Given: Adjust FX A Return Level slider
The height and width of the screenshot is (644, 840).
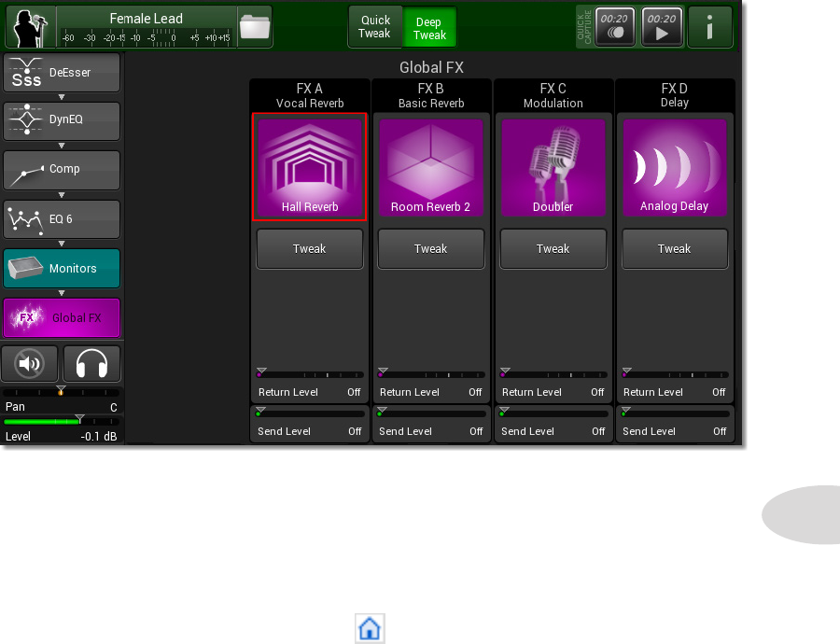Looking at the screenshot, I should point(310,374).
